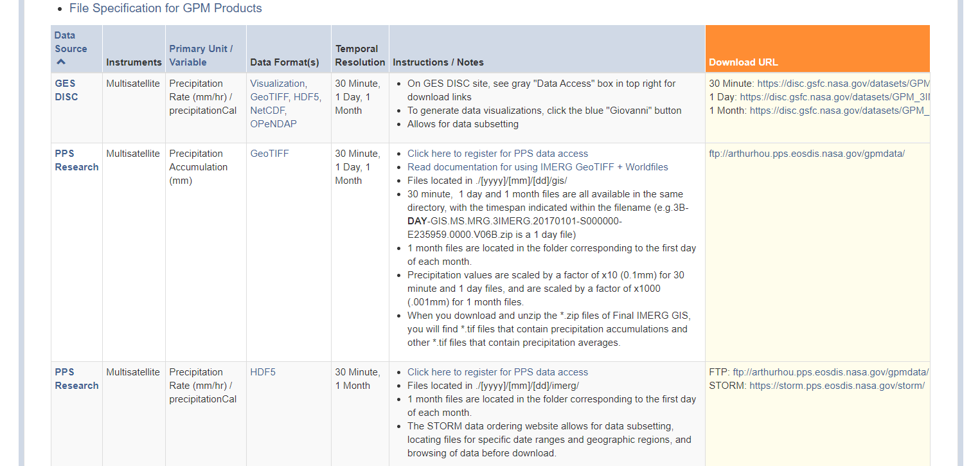Open GES DISC 1 Month download URL
This screenshot has width=980, height=466.
click(x=840, y=111)
